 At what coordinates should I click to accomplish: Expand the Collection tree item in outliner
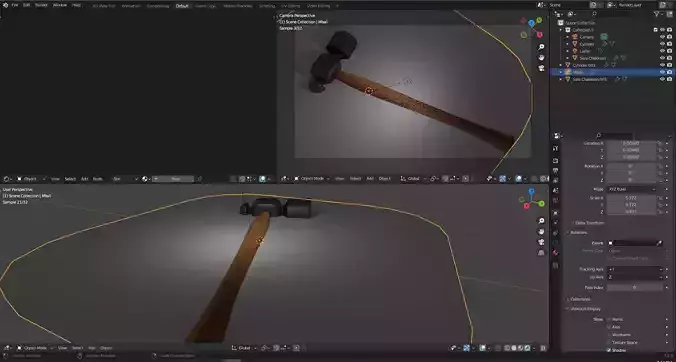pyautogui.click(x=561, y=30)
